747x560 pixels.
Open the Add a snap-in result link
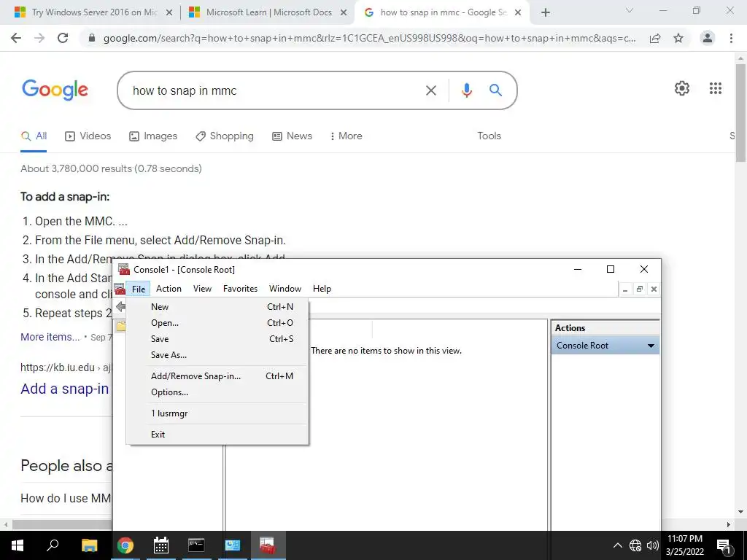[65, 389]
